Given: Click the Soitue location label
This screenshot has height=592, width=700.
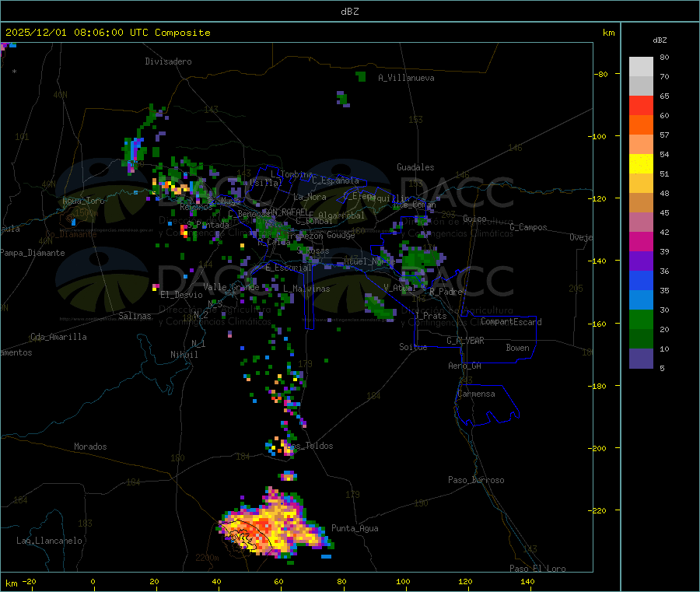Looking at the screenshot, I should (x=413, y=347).
